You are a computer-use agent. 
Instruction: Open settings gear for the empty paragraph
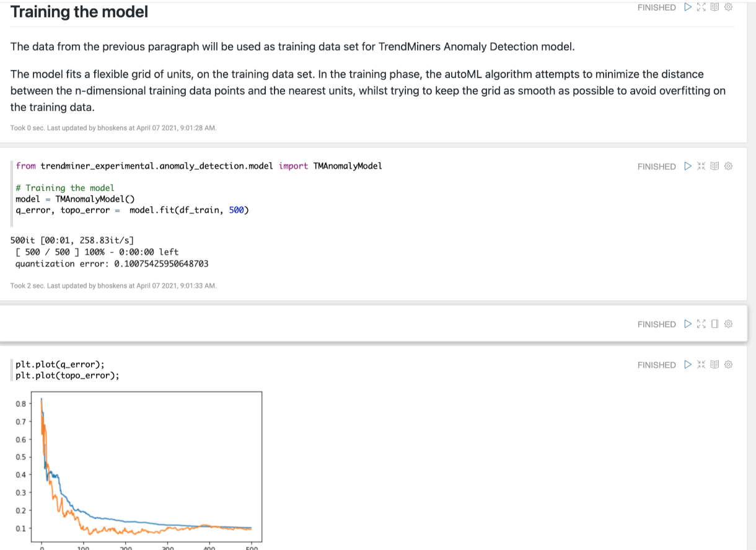click(x=729, y=324)
